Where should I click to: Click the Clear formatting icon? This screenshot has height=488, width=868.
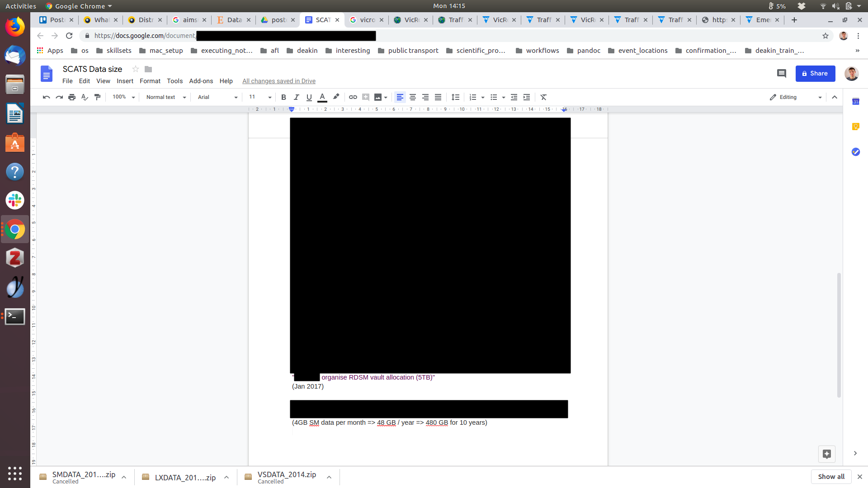click(543, 97)
